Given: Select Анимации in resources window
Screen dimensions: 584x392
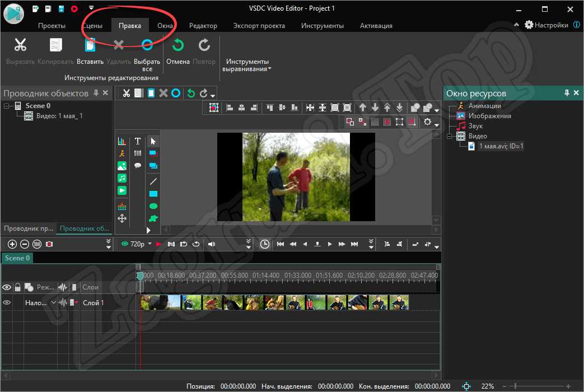Looking at the screenshot, I should click(484, 106).
